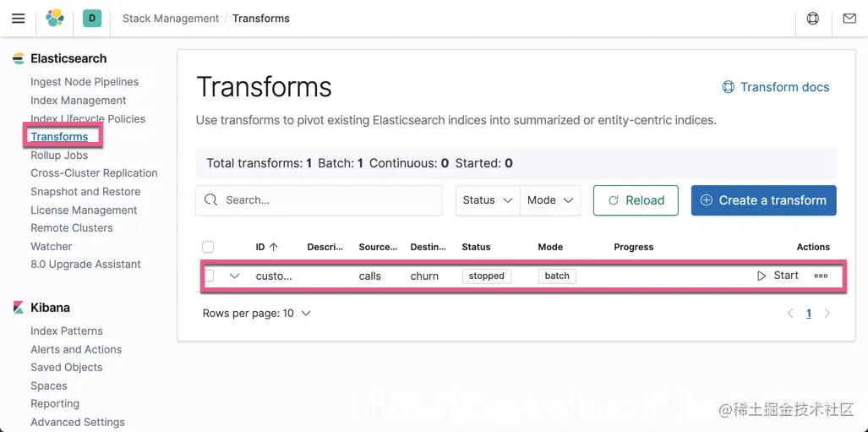Select all transforms with header checkbox
This screenshot has height=432, width=868.
[x=208, y=247]
